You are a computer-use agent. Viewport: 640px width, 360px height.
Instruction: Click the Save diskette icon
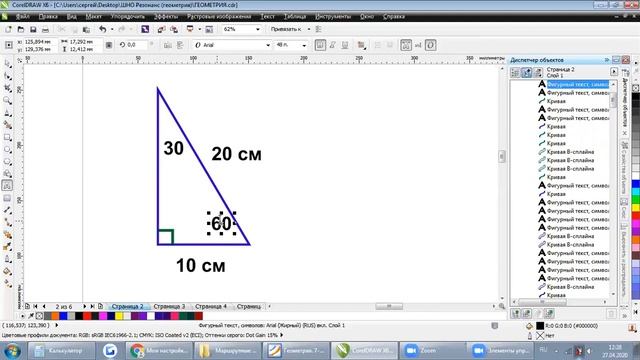pyautogui.click(x=33, y=29)
